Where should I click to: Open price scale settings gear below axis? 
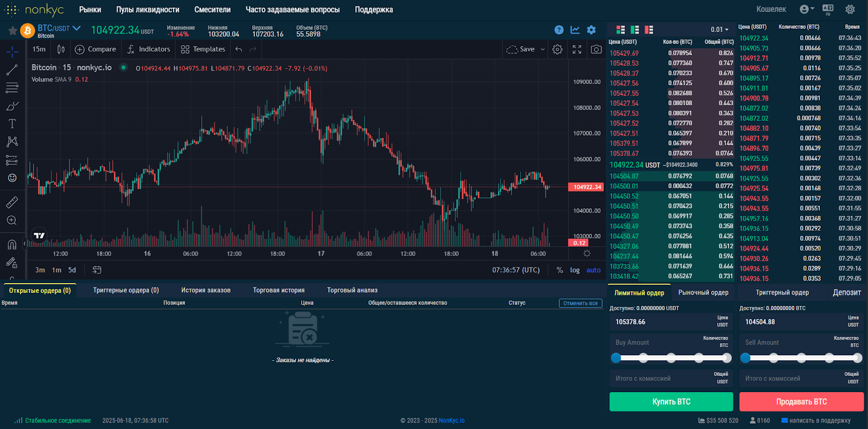(x=586, y=253)
